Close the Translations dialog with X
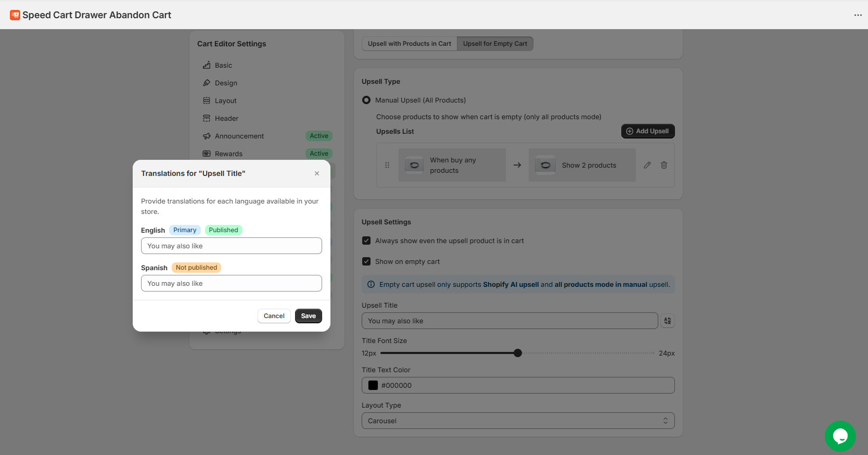 (317, 173)
